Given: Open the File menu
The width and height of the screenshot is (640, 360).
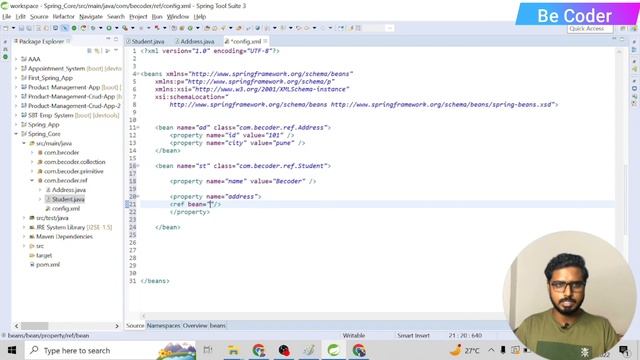Looking at the screenshot, I should point(7,17).
